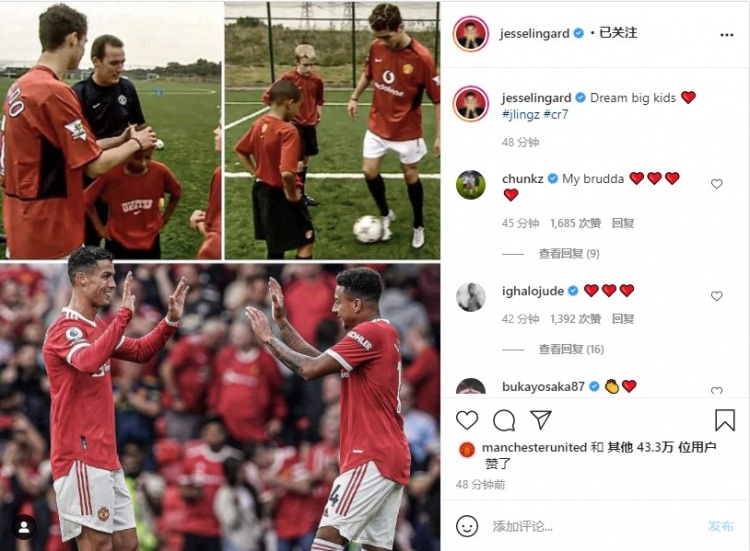
Task: Post comment with 发布 button
Action: pos(720,527)
